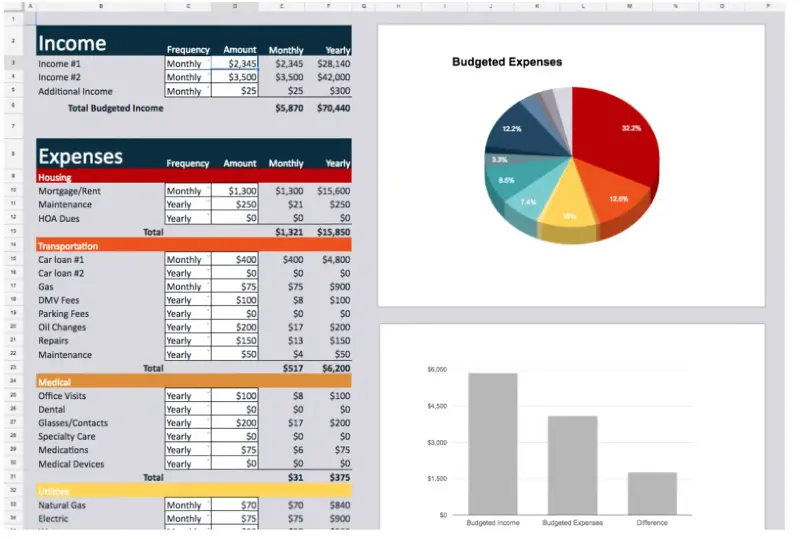
Task: Select the Oil Changes amount cell $200
Action: click(x=235, y=327)
